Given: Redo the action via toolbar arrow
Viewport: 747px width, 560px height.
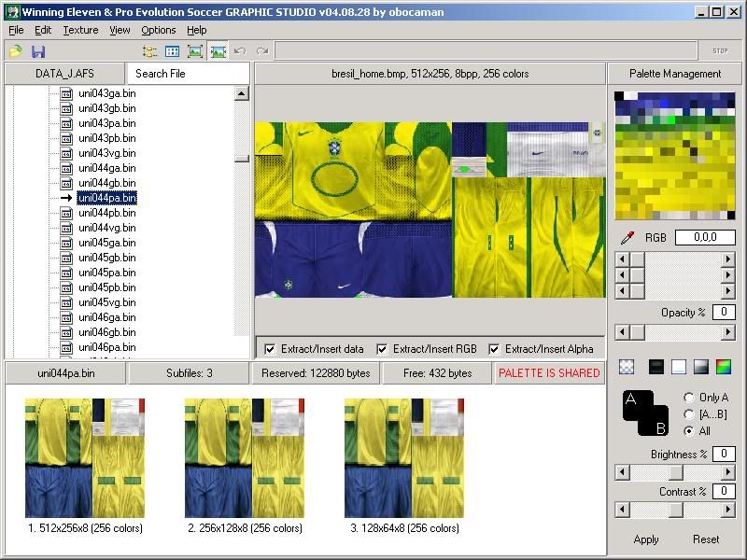Looking at the screenshot, I should (262, 51).
